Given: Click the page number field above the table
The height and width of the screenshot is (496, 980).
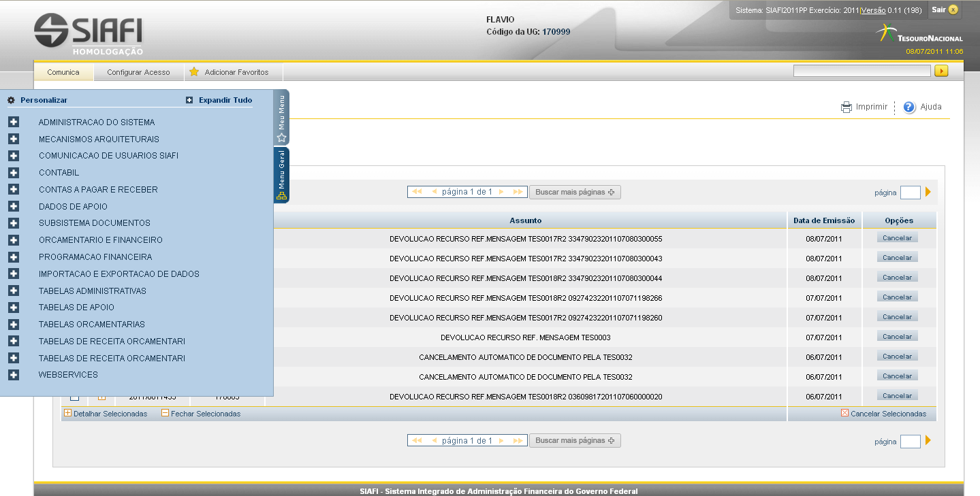Looking at the screenshot, I should pos(911,193).
